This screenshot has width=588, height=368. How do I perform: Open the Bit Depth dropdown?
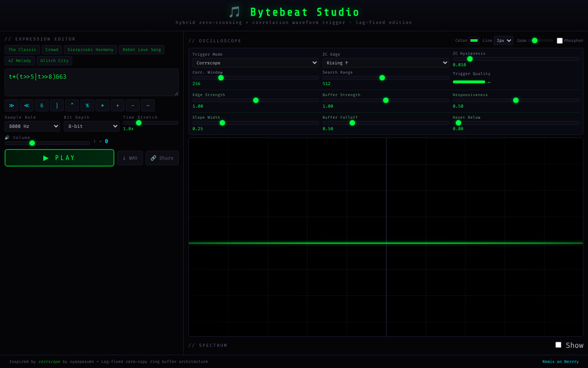point(91,126)
